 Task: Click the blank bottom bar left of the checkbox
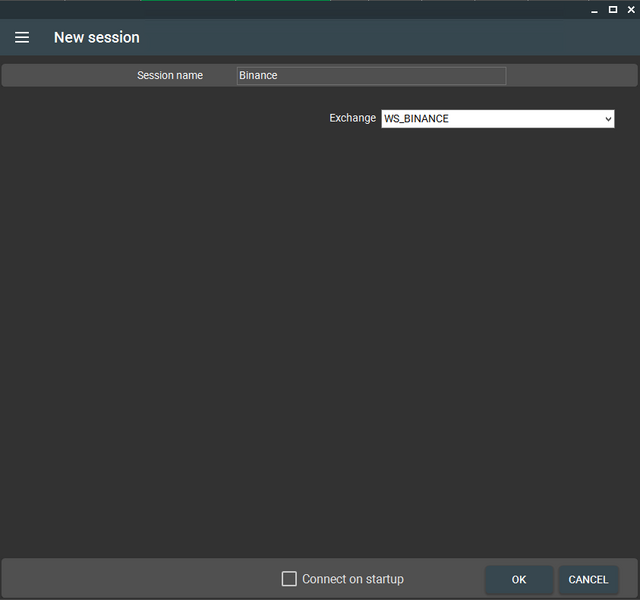tap(140, 579)
